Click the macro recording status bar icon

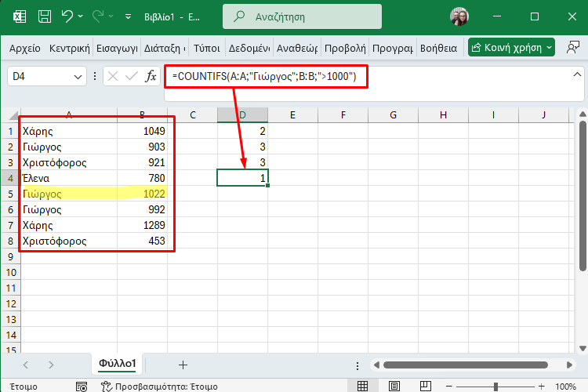82,386
